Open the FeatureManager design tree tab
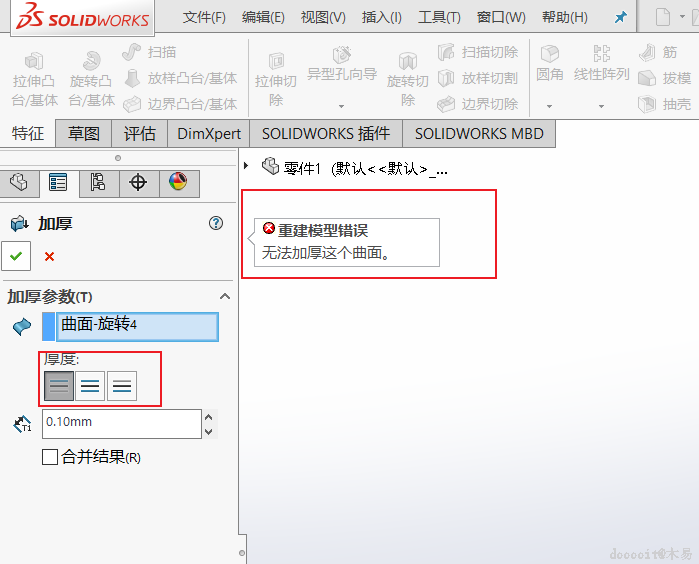Screen dimensions: 699x564 (19, 183)
